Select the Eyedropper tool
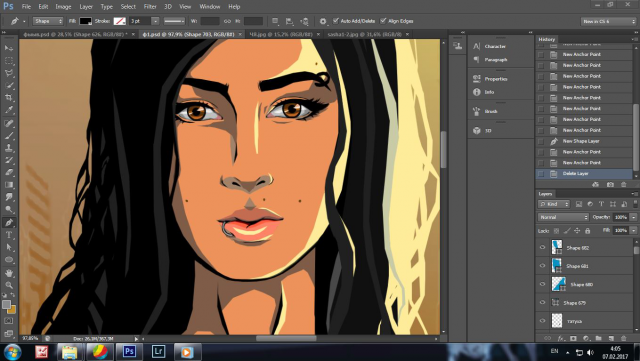 (x=9, y=110)
